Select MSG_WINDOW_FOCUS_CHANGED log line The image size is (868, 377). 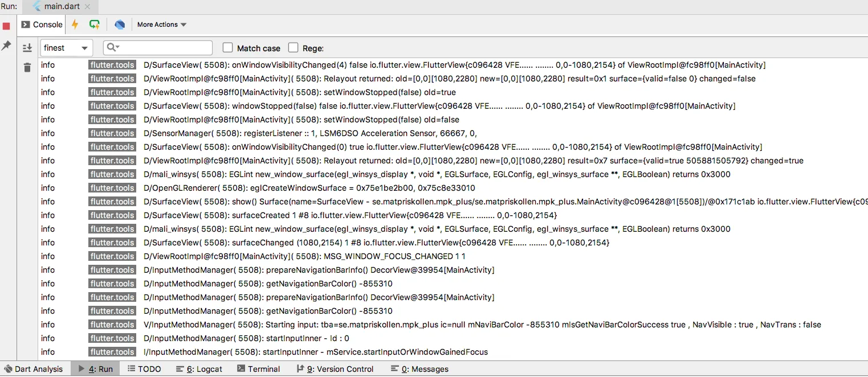click(453, 256)
